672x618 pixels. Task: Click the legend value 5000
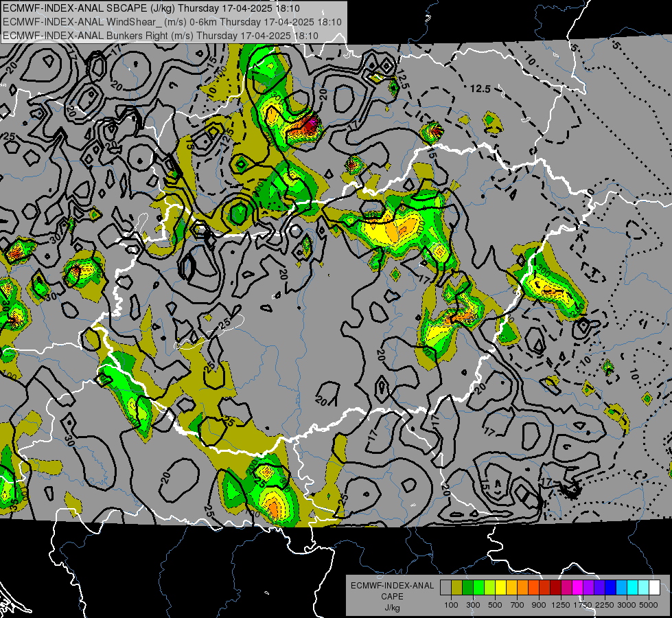click(x=649, y=605)
